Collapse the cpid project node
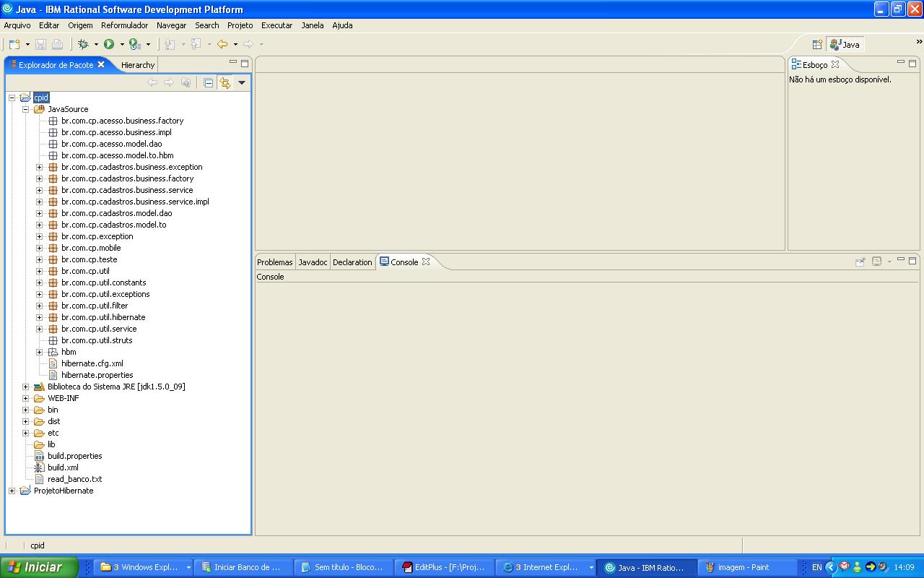The width and height of the screenshot is (924, 578). tap(12, 98)
